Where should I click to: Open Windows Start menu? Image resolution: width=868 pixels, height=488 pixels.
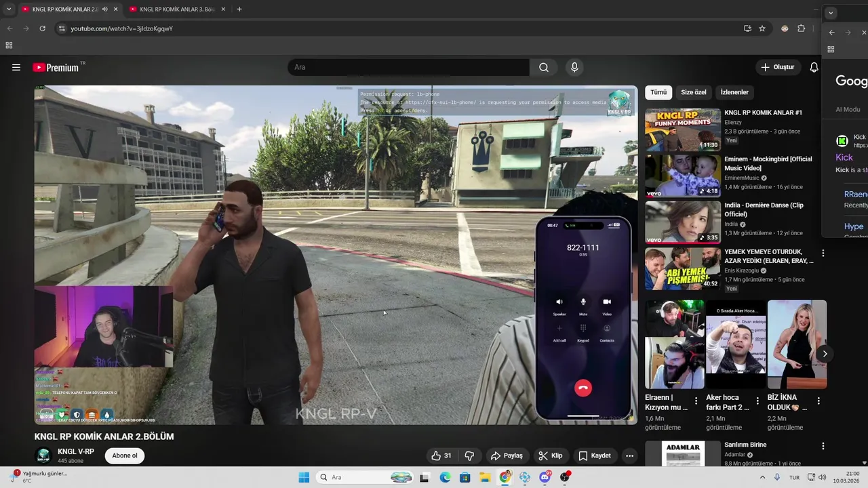pos(304,477)
